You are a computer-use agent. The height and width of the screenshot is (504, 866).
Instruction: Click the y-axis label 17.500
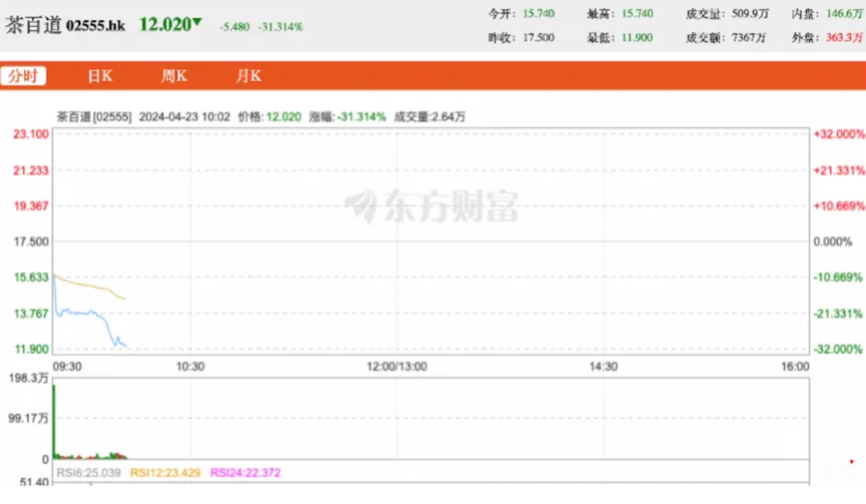[31, 241]
